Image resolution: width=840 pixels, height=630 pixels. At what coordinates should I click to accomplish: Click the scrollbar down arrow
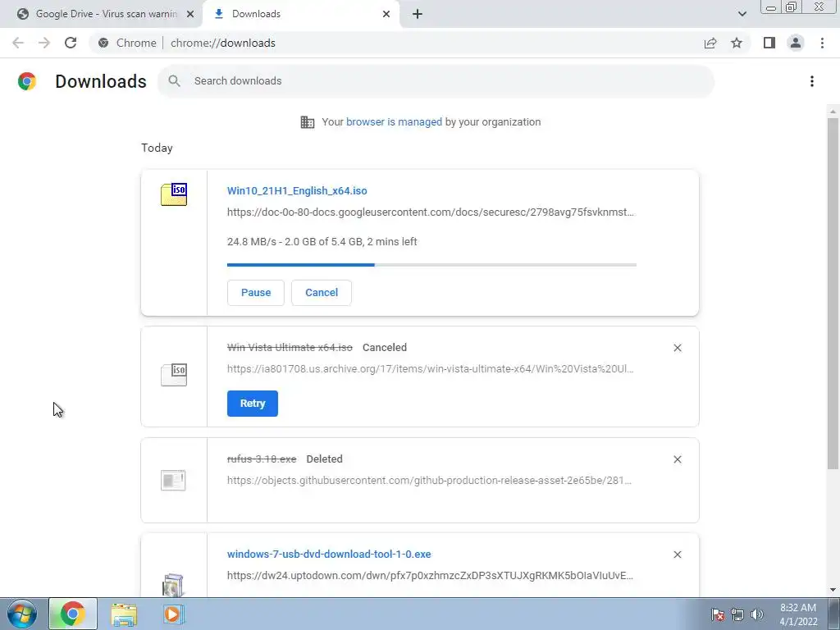pos(833,591)
